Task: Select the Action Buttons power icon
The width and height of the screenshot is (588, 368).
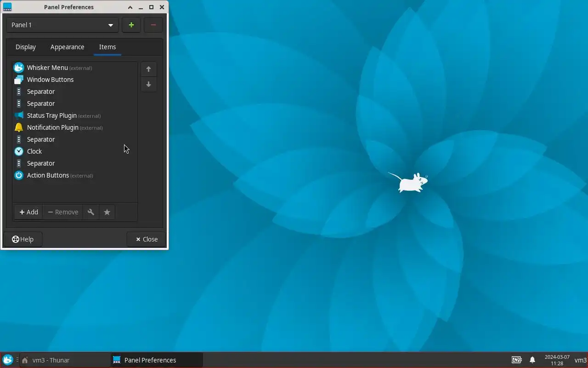Action: [x=18, y=175]
